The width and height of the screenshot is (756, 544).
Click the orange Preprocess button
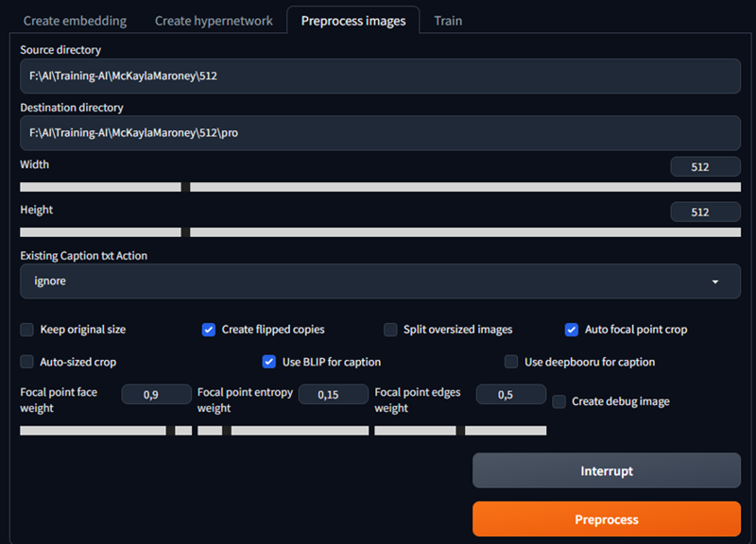[607, 518]
